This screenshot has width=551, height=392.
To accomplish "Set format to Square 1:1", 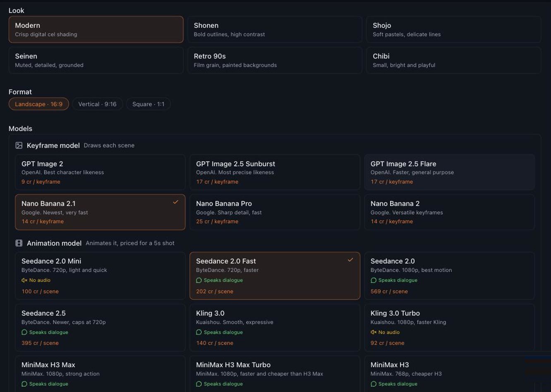I will click(x=149, y=104).
